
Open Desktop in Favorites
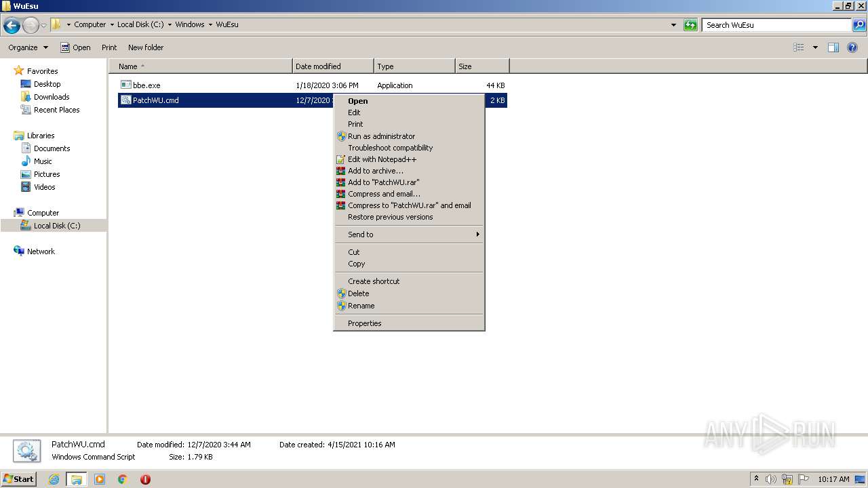click(47, 84)
